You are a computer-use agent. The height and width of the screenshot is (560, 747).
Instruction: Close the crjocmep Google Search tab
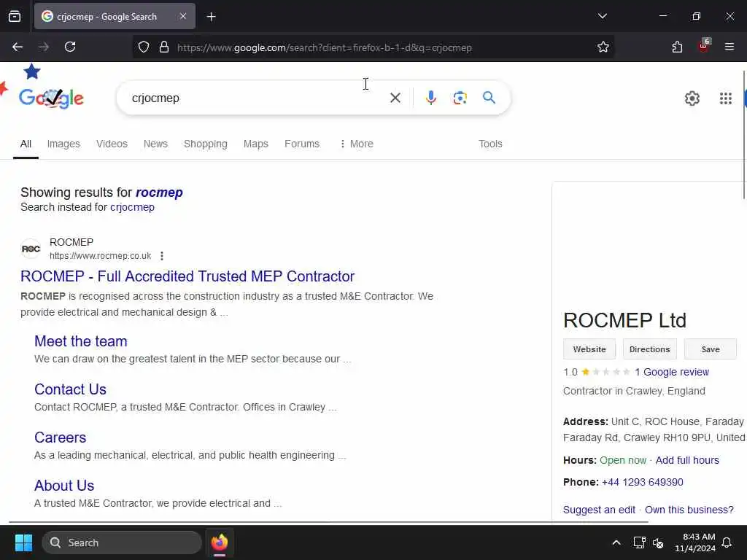coord(183,16)
